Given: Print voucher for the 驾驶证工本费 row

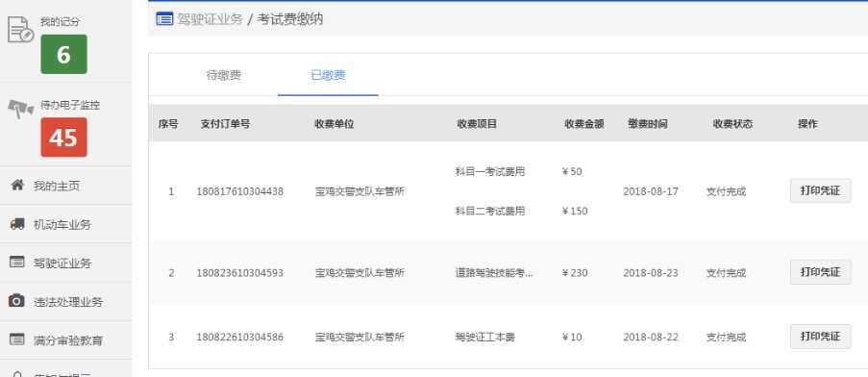Looking at the screenshot, I should click(x=820, y=337).
